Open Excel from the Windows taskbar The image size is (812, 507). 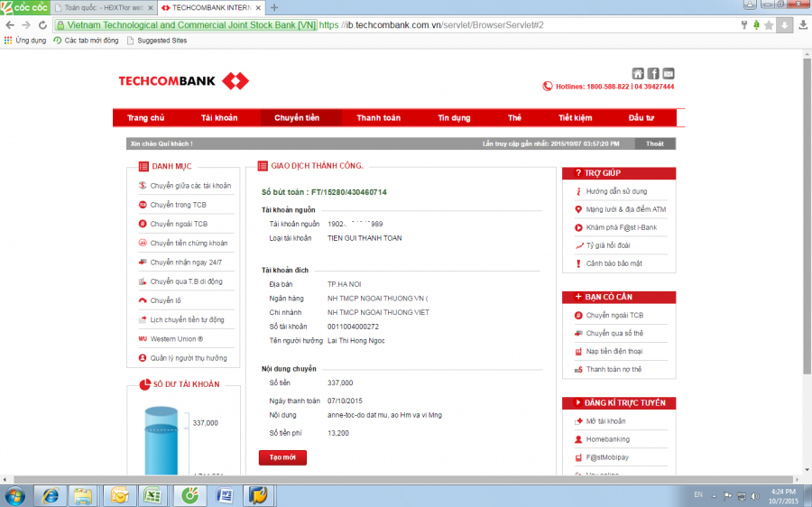point(152,495)
